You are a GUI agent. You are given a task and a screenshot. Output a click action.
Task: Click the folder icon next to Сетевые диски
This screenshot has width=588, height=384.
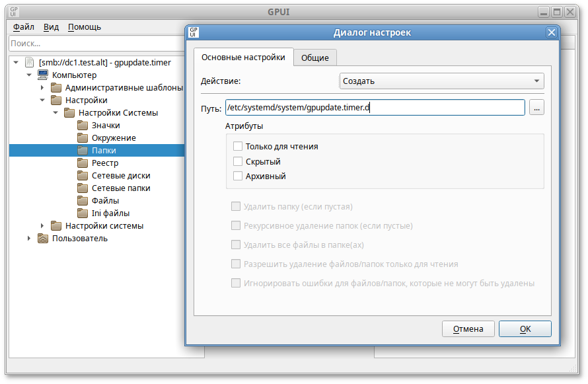[x=82, y=176]
